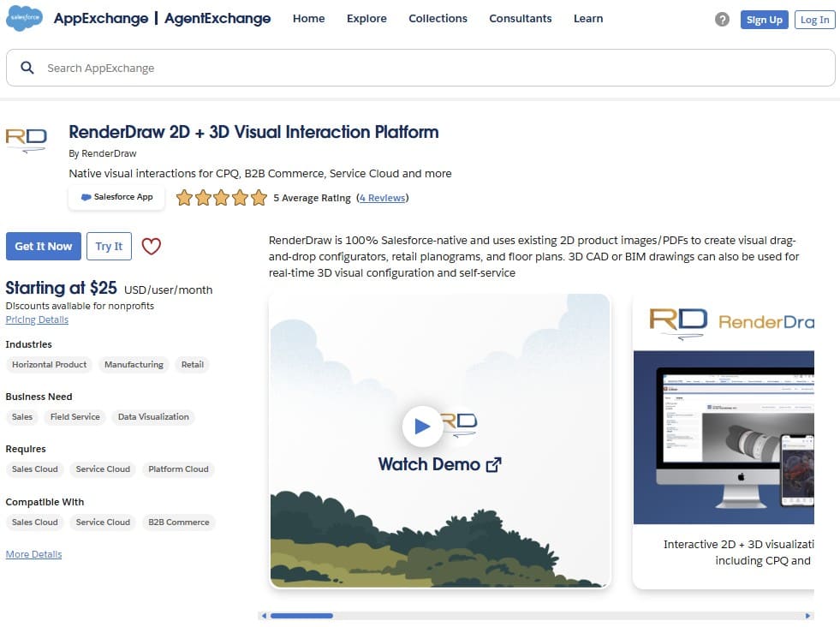The image size is (840, 627).
Task: Select the Manufacturing industry tag
Action: click(134, 365)
